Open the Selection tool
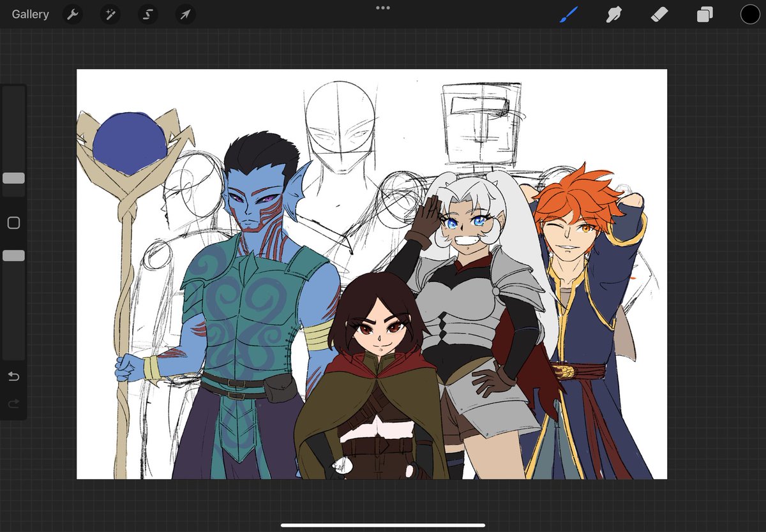 [x=147, y=14]
